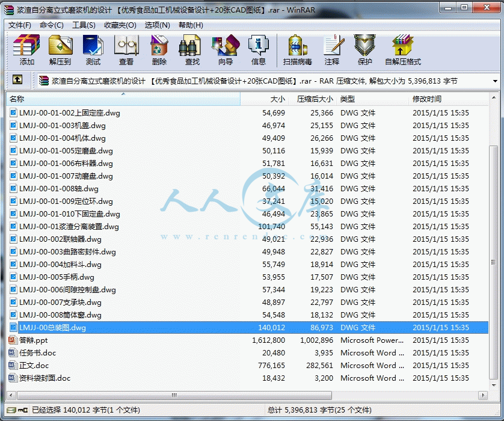Click the horizontal scrollbar thumb

tap(174, 395)
